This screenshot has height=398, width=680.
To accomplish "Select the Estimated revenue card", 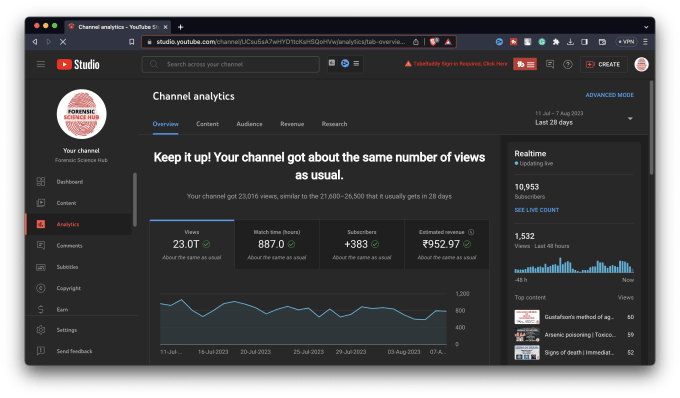I will pos(447,245).
